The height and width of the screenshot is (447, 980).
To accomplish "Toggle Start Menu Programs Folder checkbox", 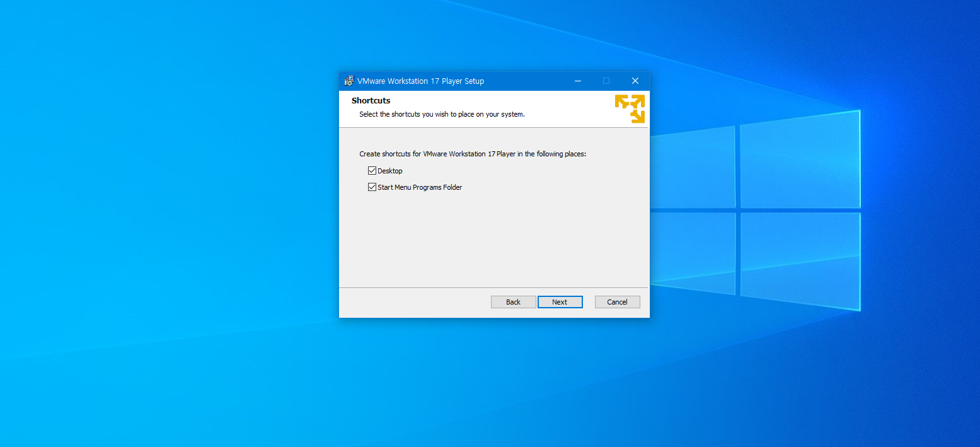I will tap(372, 187).
